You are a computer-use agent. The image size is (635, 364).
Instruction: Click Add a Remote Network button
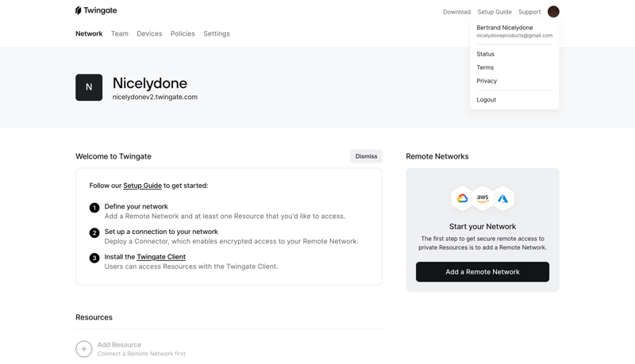pos(483,272)
